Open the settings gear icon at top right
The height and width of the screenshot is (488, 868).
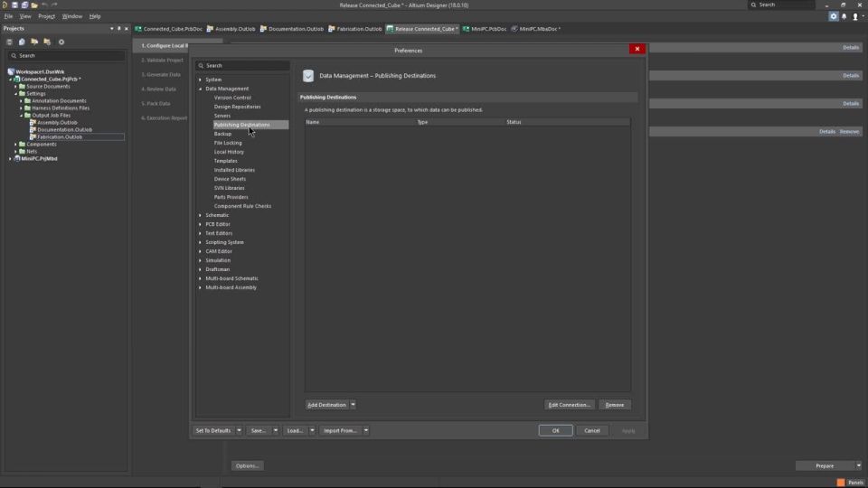[x=833, y=16]
